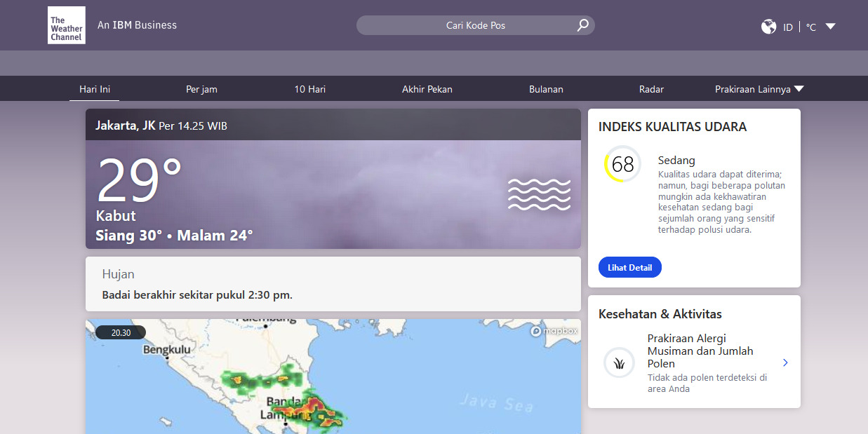Click the air quality index 68 gauge

622,164
